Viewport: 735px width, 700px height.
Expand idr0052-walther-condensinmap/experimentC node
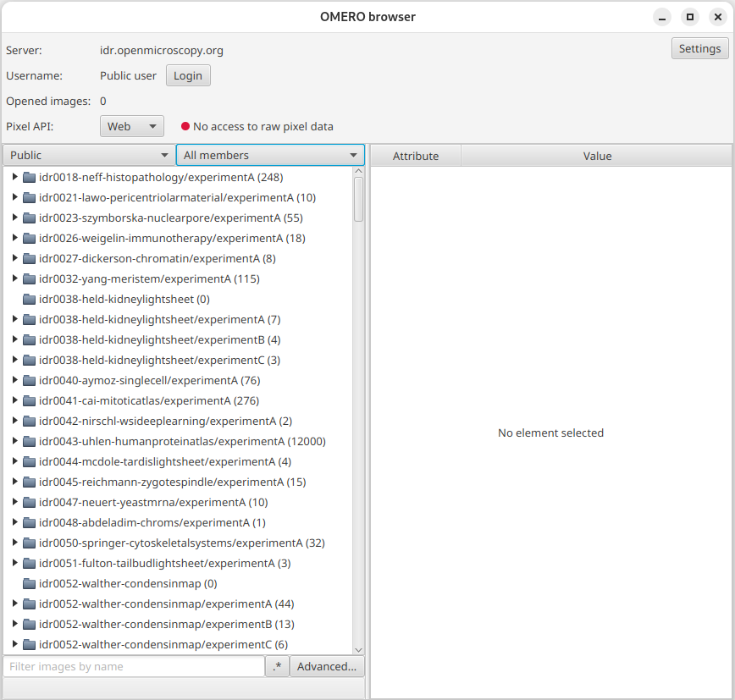point(14,644)
